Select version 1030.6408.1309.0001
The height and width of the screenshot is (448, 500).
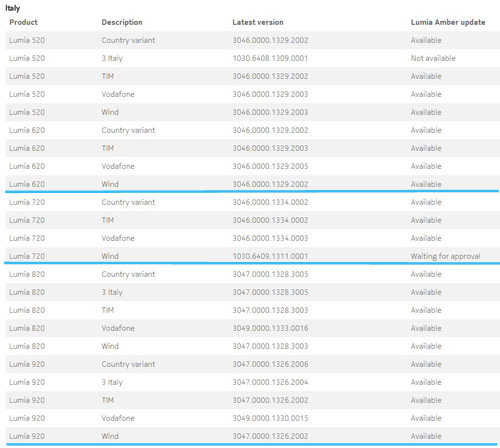pyautogui.click(x=270, y=58)
